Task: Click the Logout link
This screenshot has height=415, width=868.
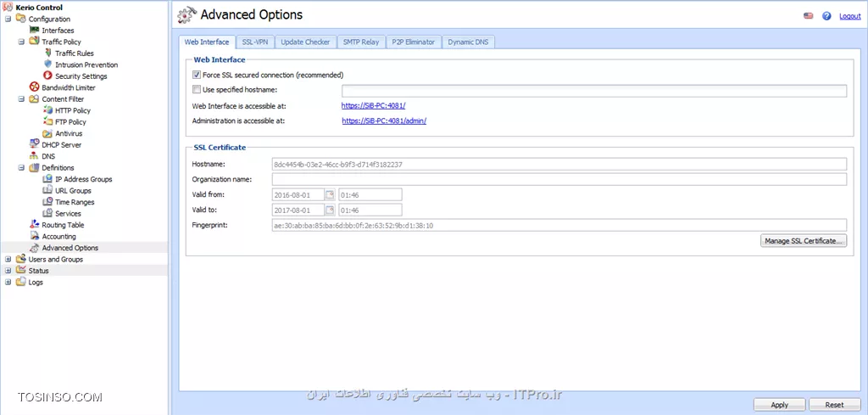Action: coord(849,16)
